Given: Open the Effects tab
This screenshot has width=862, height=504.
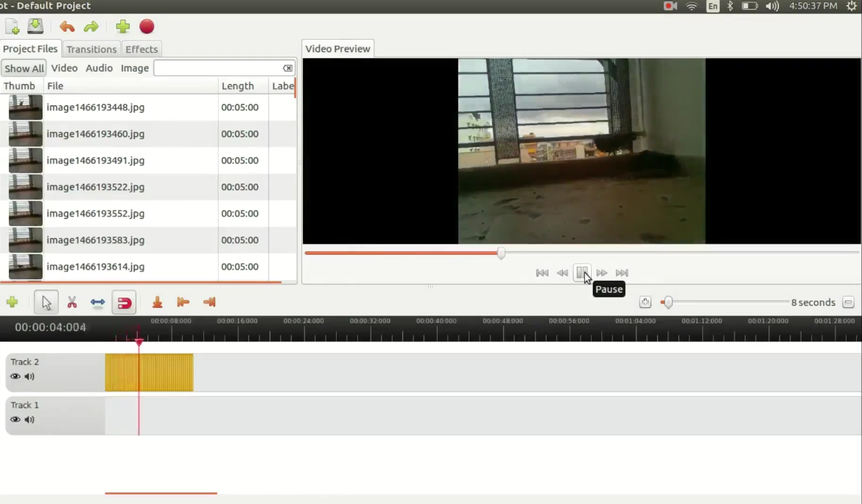Looking at the screenshot, I should click(x=141, y=49).
